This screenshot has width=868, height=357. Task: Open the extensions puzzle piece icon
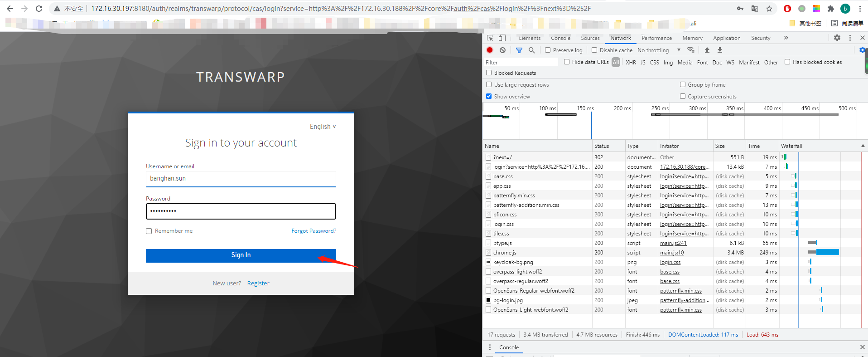[830, 9]
